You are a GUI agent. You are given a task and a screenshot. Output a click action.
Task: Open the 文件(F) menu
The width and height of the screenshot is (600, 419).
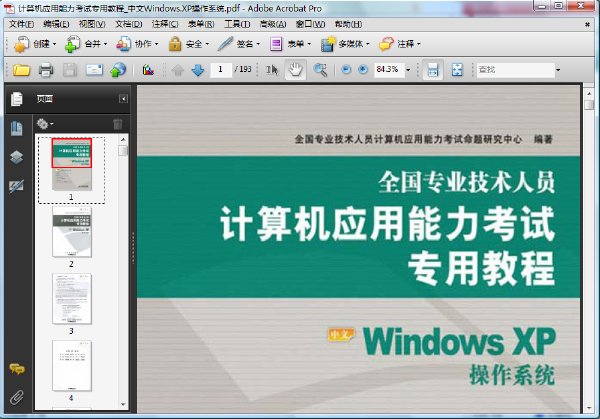point(21,24)
